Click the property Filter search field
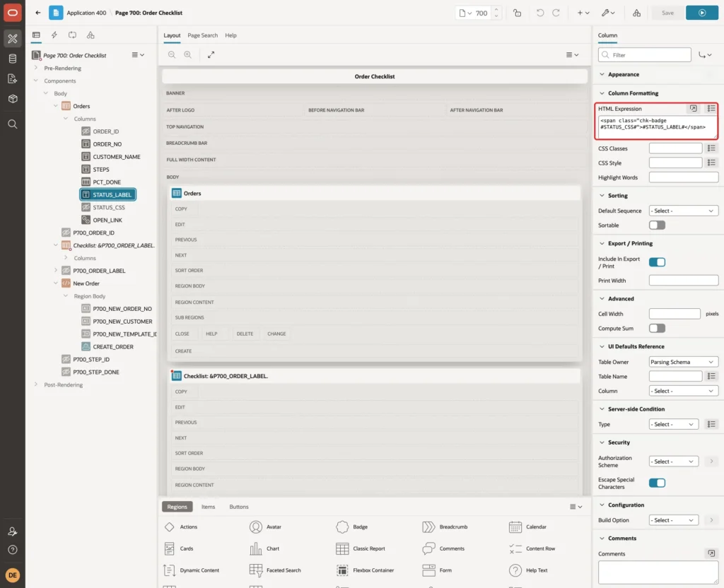 [645, 55]
